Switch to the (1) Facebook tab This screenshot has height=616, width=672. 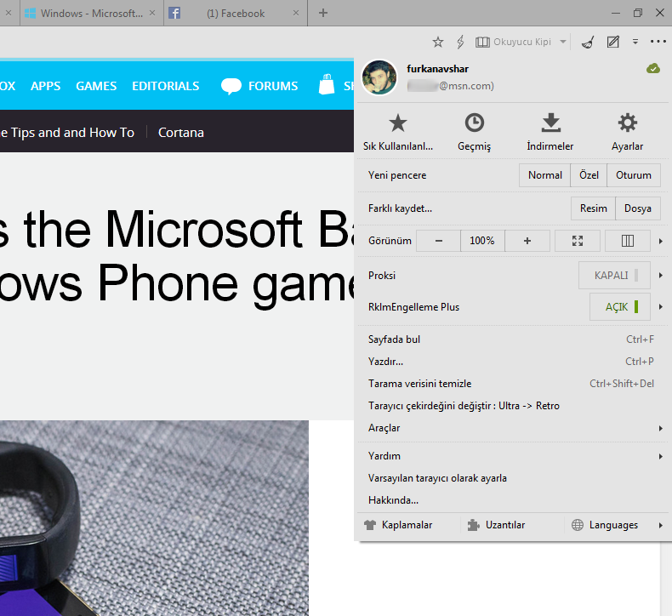coord(236,14)
